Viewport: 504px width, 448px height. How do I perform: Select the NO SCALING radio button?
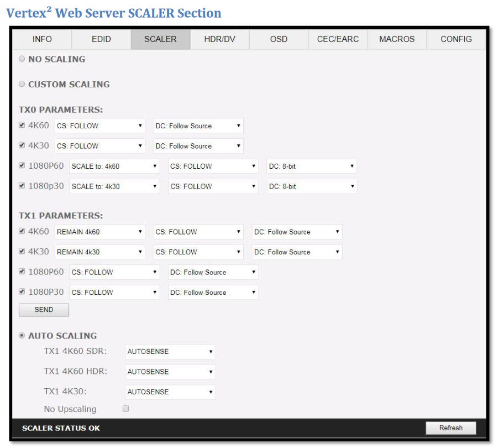click(x=22, y=59)
